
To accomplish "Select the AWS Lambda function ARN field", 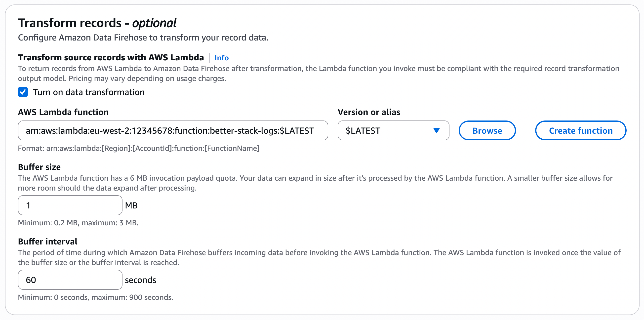I will pyautogui.click(x=172, y=130).
